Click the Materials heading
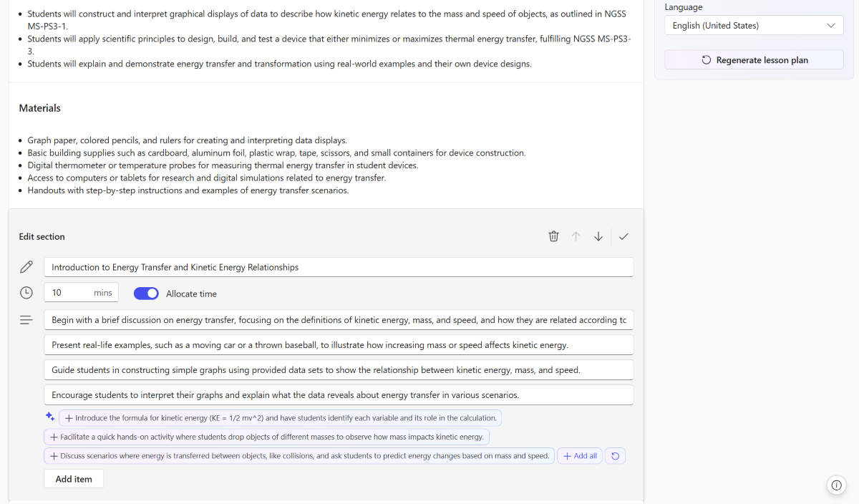859x504 pixels. pos(40,108)
